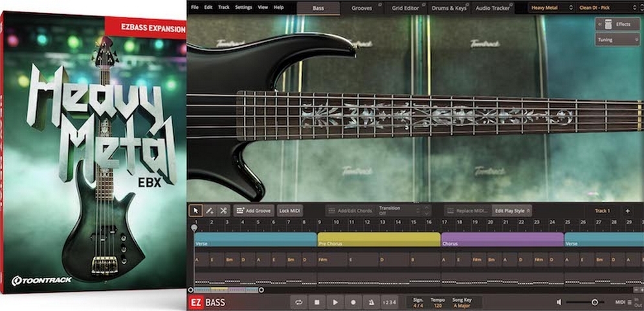Image resolution: width=644 pixels, height=311 pixels.
Task: Click the timeline overview scrollbar
Action: tap(225, 290)
